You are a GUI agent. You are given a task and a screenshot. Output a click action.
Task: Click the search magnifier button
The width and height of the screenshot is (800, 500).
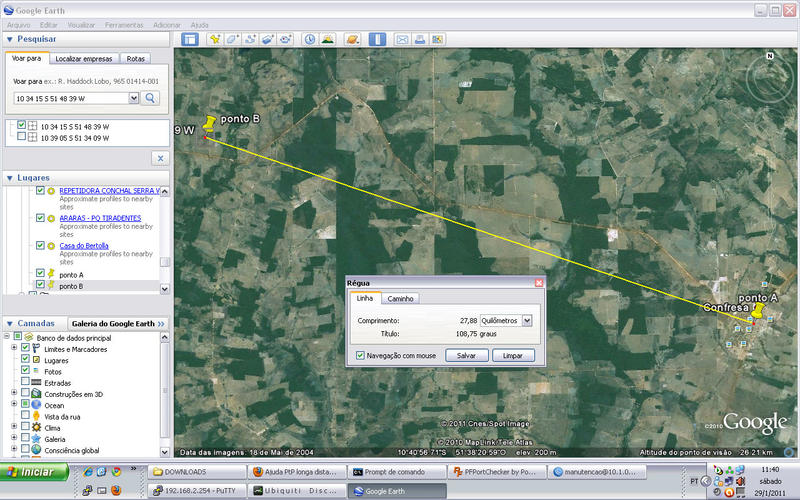tap(150, 98)
